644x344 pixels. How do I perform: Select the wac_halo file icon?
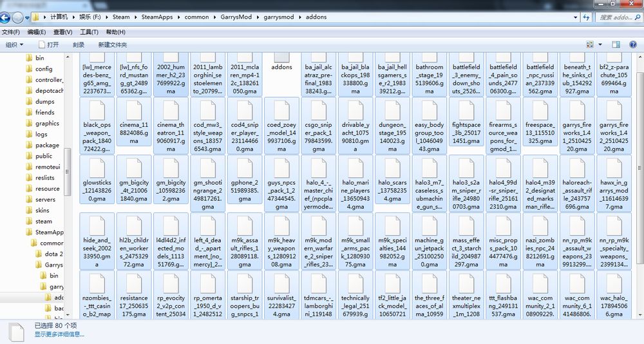(614, 283)
